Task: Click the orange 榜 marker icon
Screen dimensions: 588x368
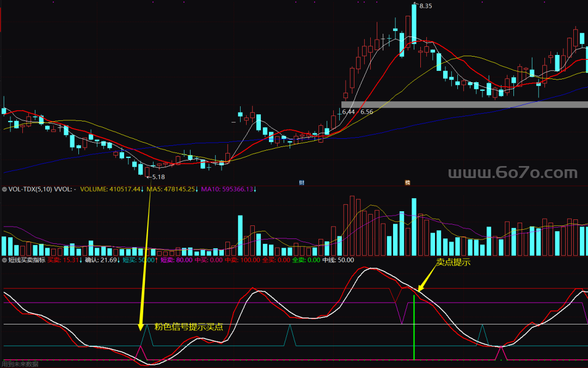Action: [x=407, y=183]
